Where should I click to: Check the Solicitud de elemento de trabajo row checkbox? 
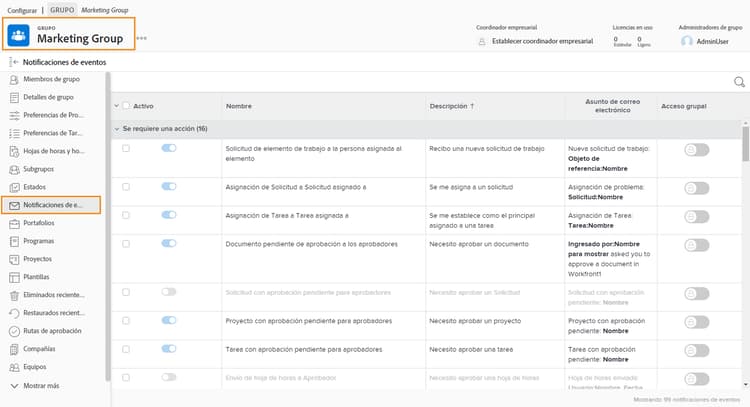[126, 148]
